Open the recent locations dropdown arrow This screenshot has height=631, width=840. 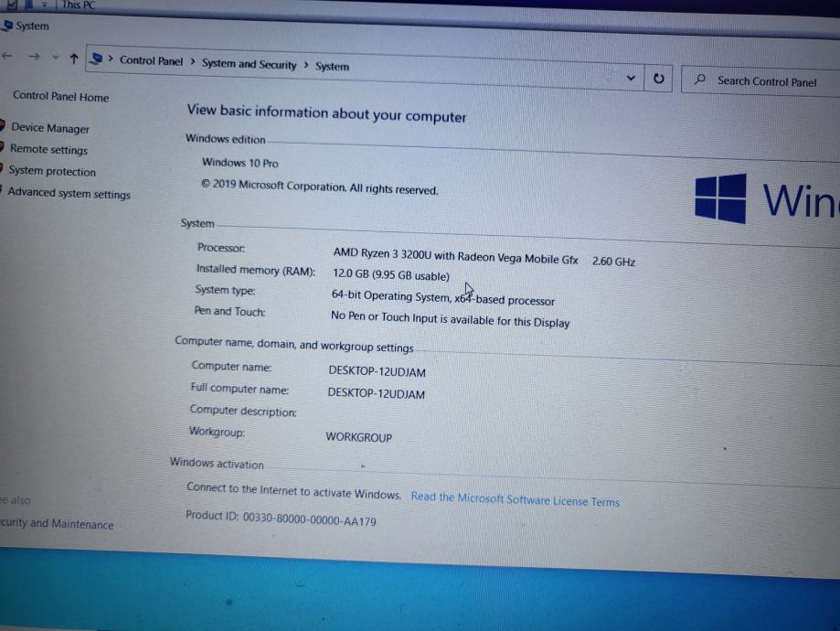55,57
